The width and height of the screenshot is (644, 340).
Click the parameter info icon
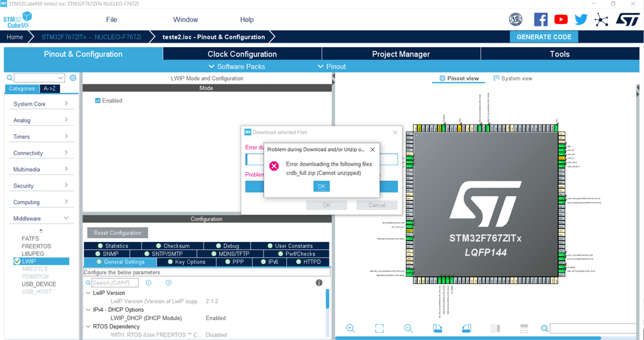(x=319, y=283)
